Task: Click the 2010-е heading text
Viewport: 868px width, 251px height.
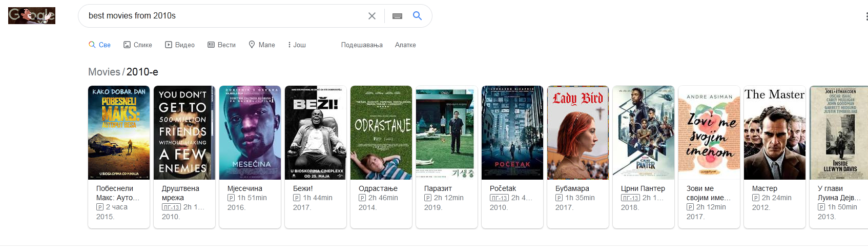Action: click(x=142, y=72)
